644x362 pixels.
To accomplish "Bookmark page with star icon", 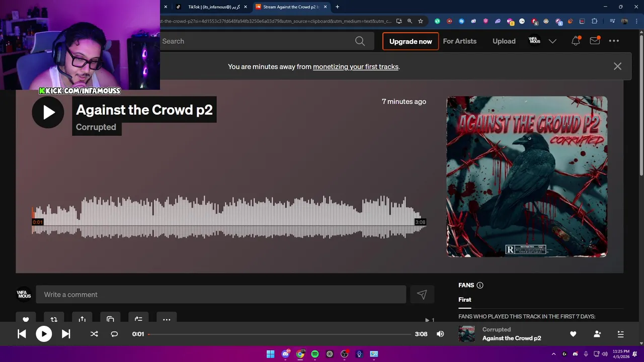I will tap(421, 21).
